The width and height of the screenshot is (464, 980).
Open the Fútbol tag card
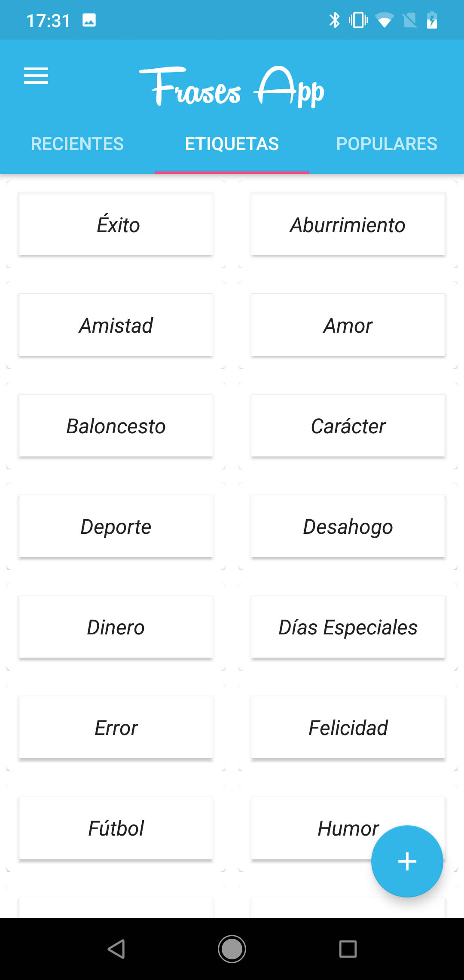(x=116, y=828)
